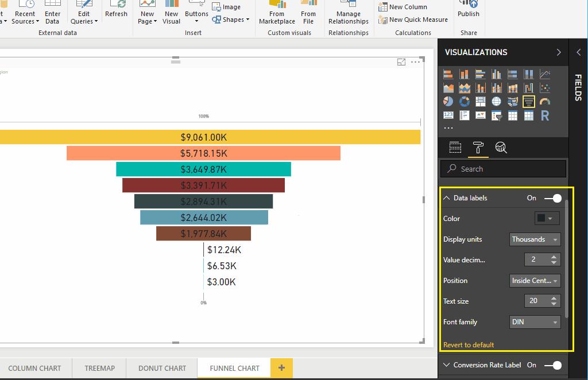The height and width of the screenshot is (380, 588).
Task: Switch to the COLUMN CHART page tab
Action: coord(36,369)
